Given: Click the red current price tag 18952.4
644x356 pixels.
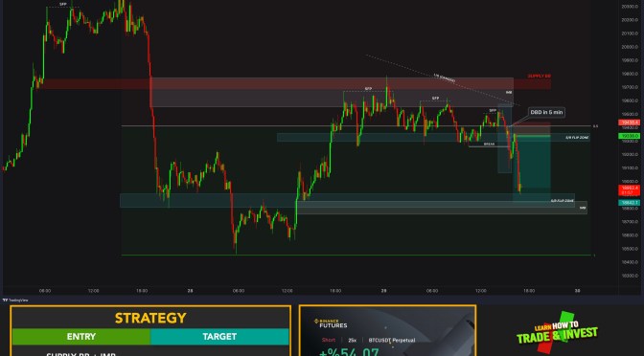Looking at the screenshot, I should click(629, 189).
